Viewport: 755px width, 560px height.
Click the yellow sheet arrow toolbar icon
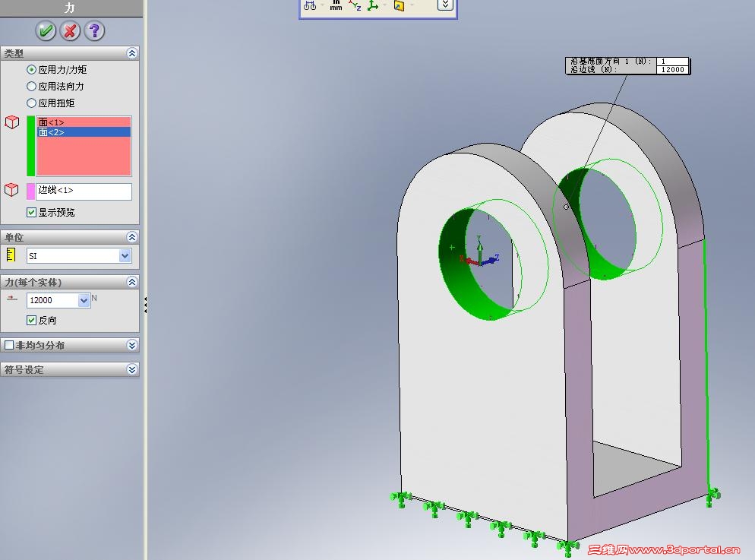pyautogui.click(x=400, y=5)
